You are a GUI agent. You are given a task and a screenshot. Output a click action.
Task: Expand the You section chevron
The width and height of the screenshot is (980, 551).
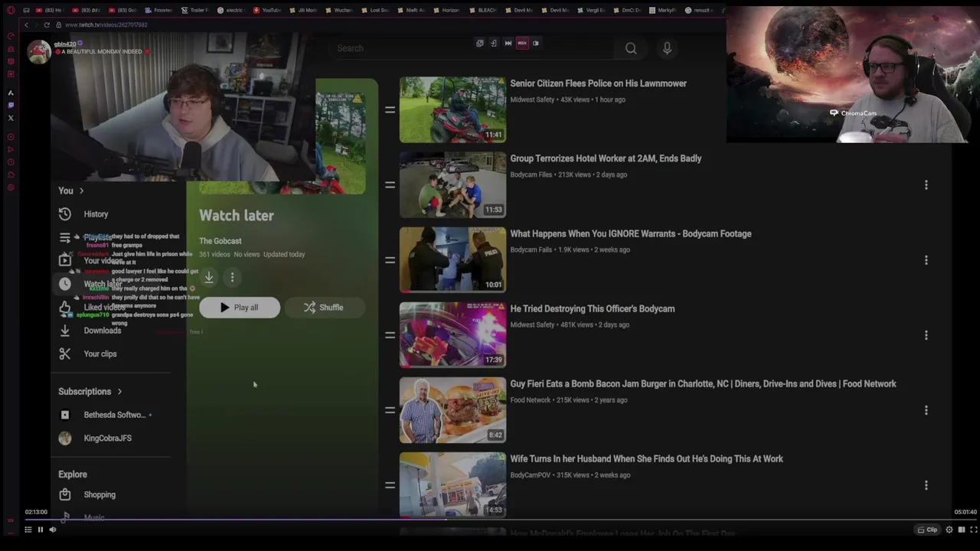pos(81,191)
